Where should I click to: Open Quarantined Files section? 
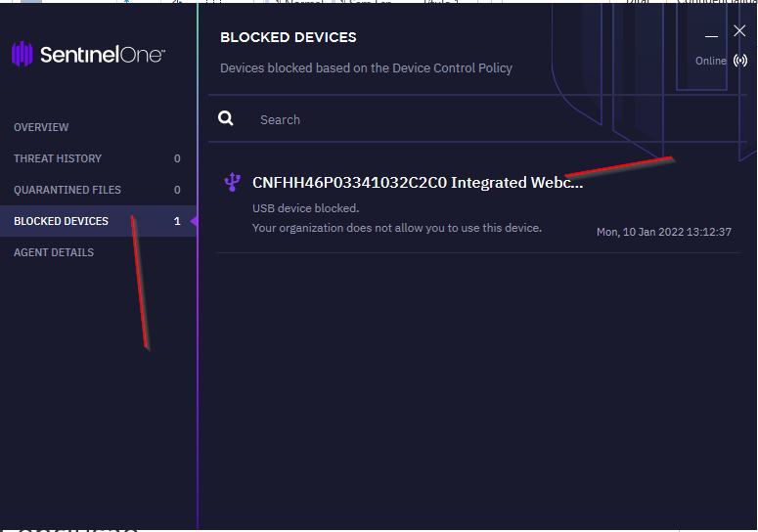[67, 190]
